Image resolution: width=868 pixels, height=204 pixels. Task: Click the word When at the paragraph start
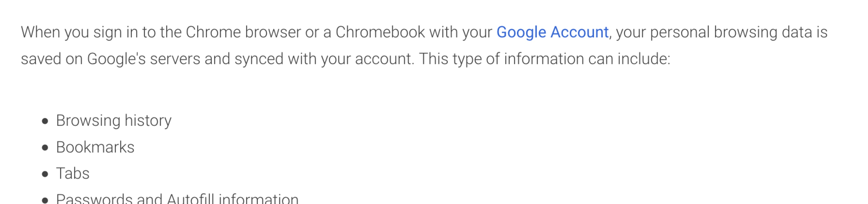[x=40, y=32]
